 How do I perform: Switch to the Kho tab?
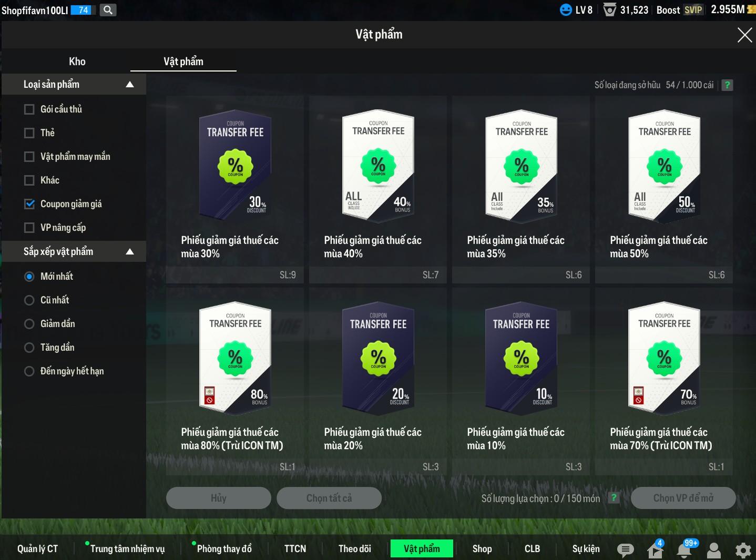[x=77, y=62]
